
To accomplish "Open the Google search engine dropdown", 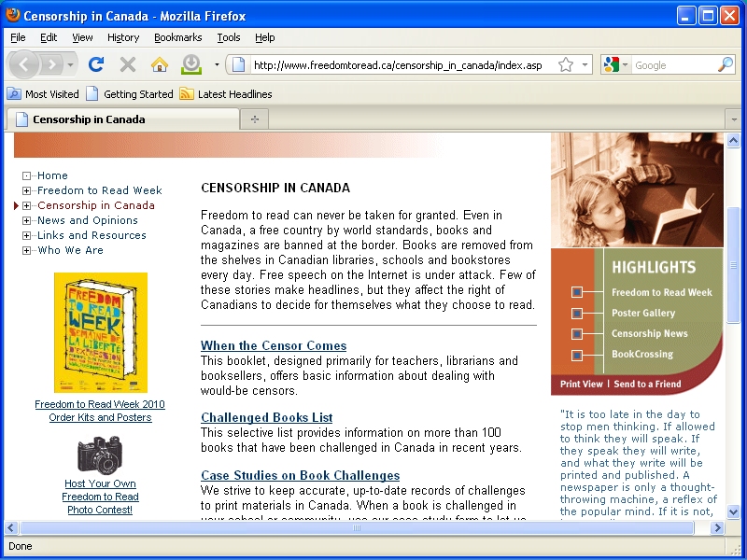I will 614,65.
